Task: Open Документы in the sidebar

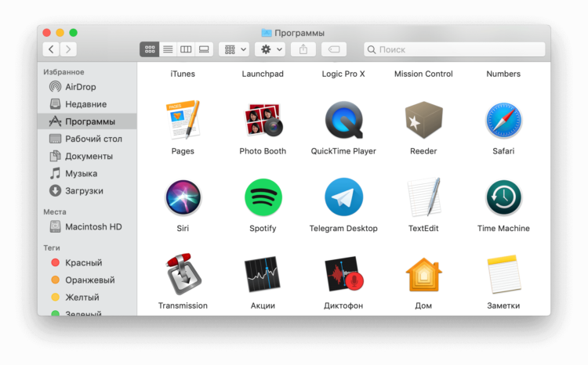Action: point(87,156)
